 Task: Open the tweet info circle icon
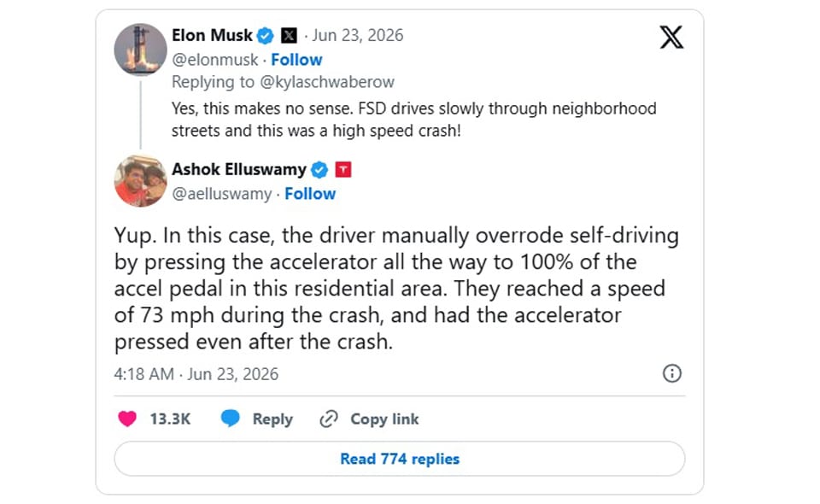(x=672, y=373)
